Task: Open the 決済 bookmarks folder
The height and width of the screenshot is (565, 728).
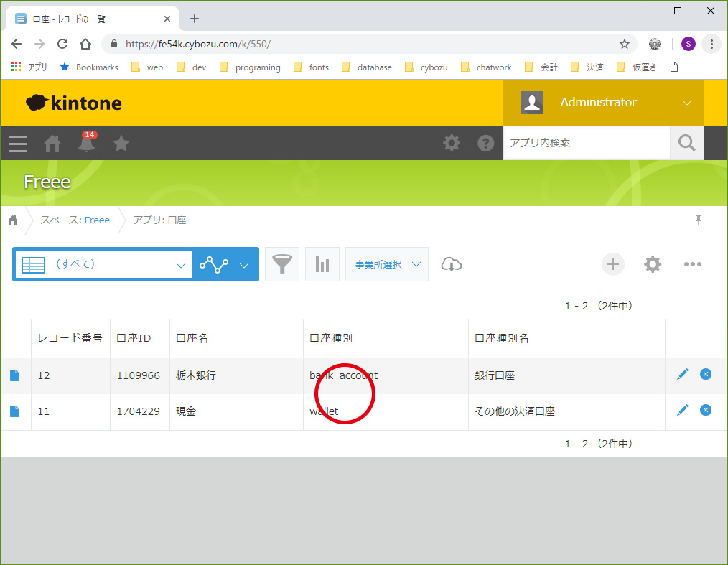Action: (587, 67)
